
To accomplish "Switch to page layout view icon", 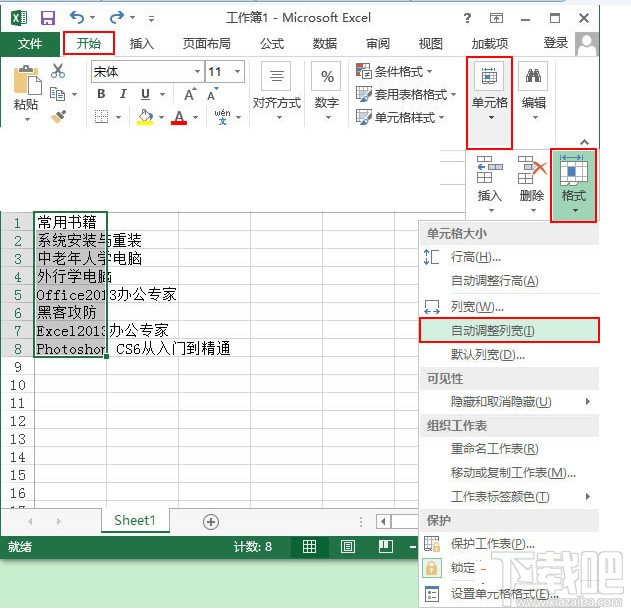I will pyautogui.click(x=348, y=546).
